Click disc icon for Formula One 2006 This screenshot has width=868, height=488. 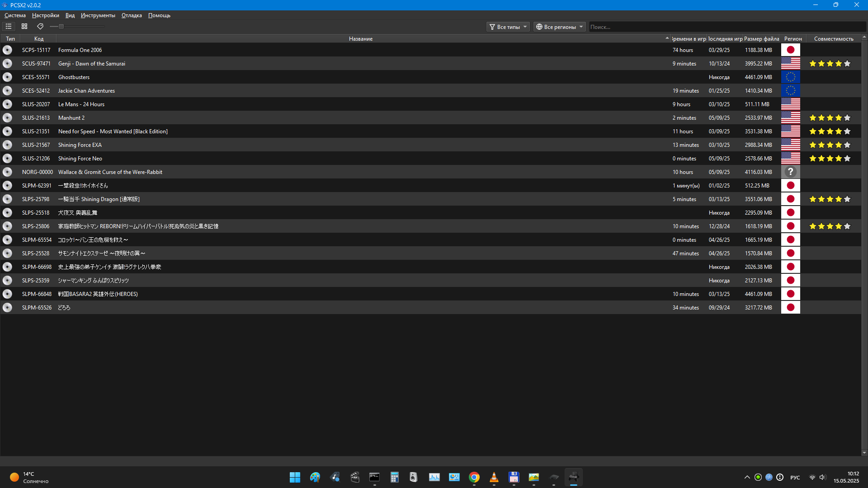pos(7,50)
